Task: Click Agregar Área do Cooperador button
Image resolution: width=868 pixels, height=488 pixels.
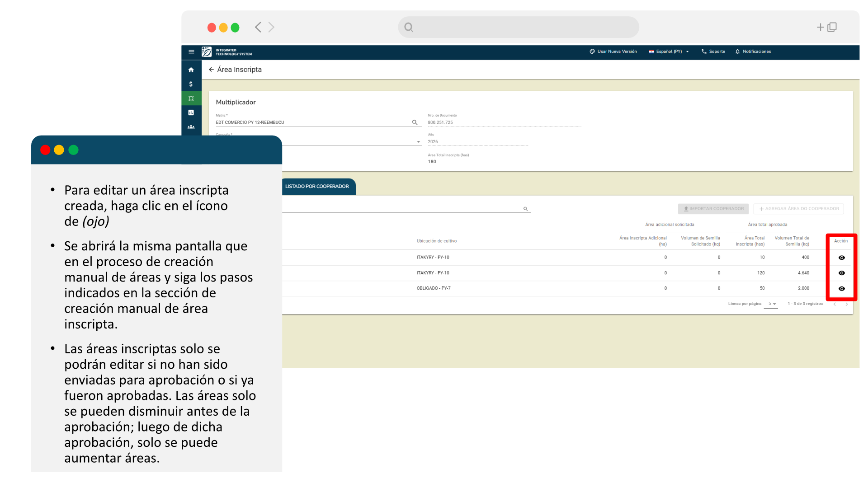Action: click(799, 209)
